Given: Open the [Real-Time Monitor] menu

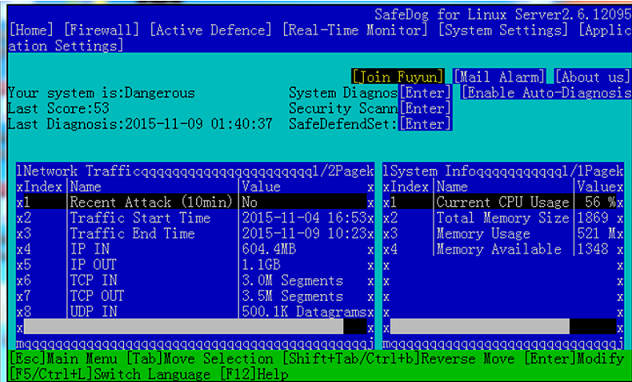Looking at the screenshot, I should 355,30.
